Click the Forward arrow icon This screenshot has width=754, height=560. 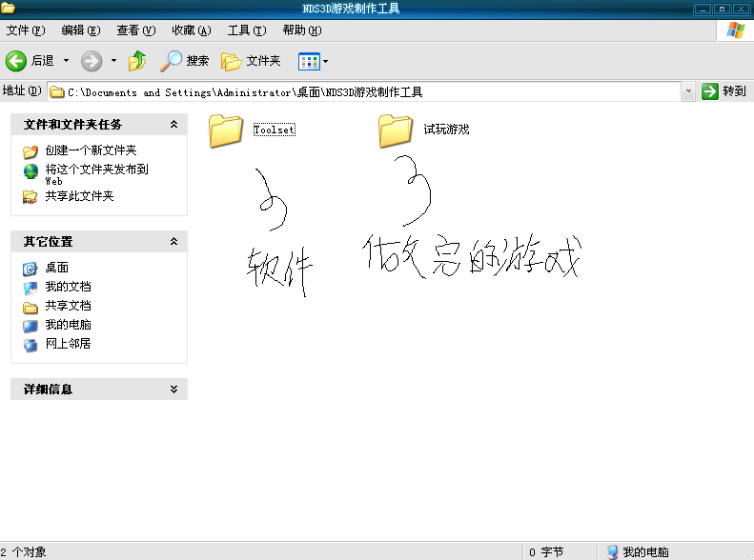coord(92,61)
